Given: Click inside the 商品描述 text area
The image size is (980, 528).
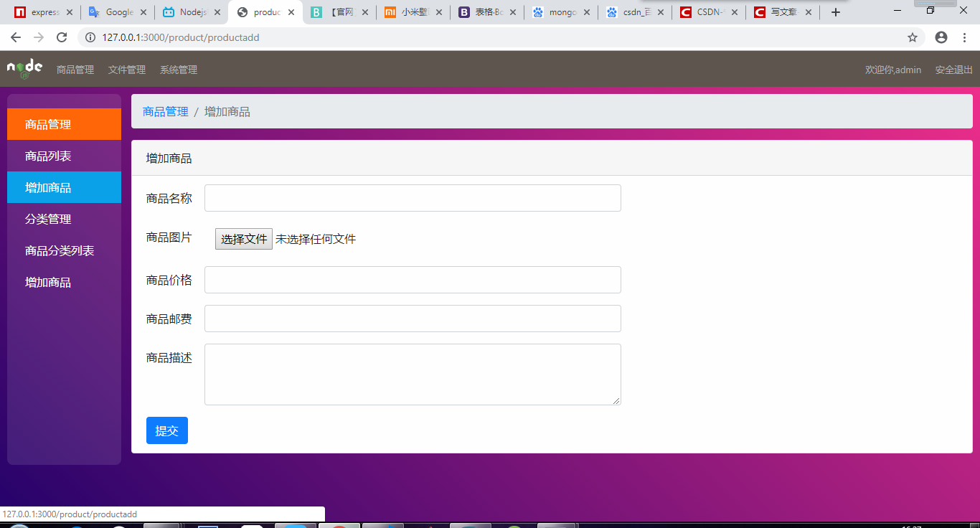Looking at the screenshot, I should tap(412, 373).
